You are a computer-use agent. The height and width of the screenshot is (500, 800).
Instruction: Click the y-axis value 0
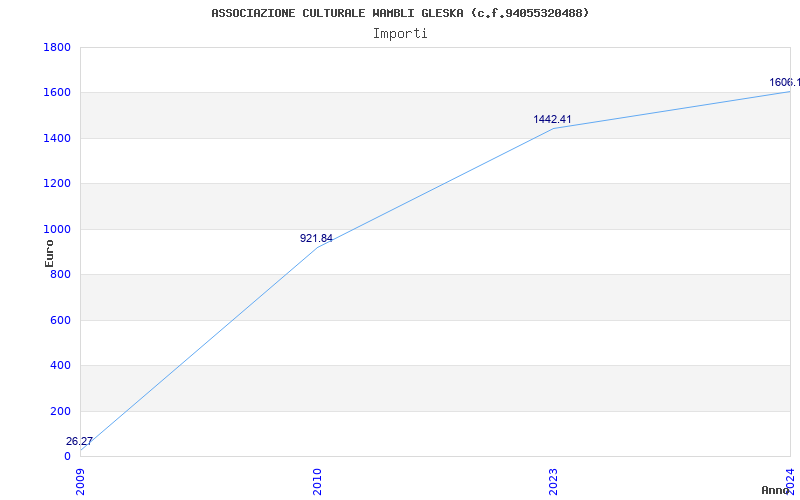[x=67, y=456]
